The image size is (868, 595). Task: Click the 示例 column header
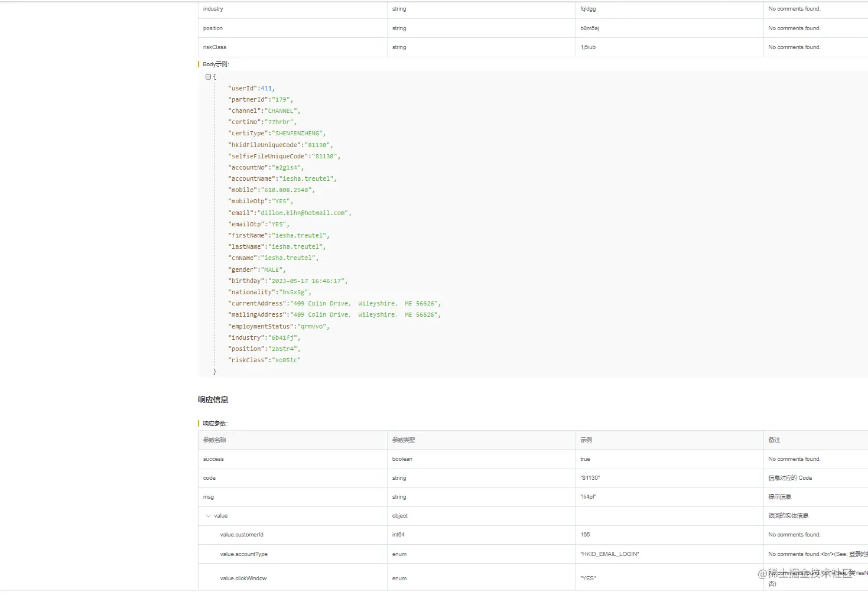point(584,440)
